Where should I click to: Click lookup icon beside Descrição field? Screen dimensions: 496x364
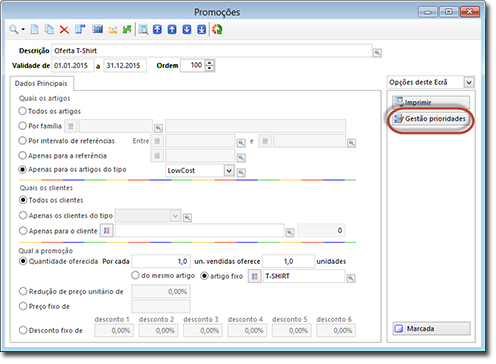pyautogui.click(x=377, y=53)
